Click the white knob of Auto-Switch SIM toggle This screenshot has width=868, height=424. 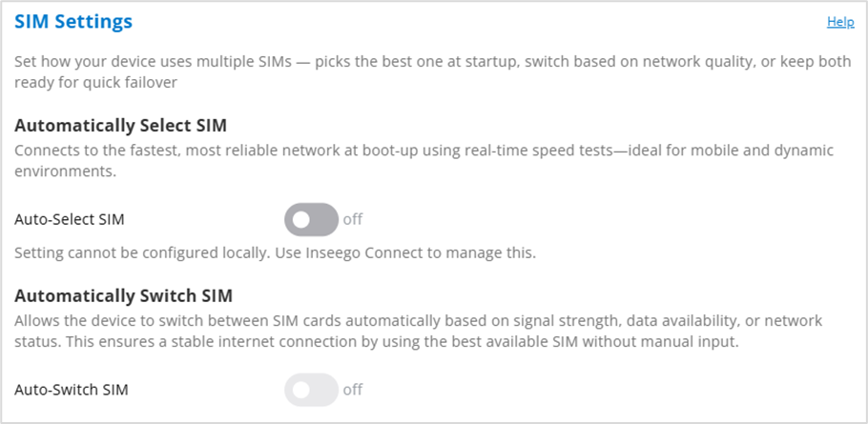[x=300, y=389]
